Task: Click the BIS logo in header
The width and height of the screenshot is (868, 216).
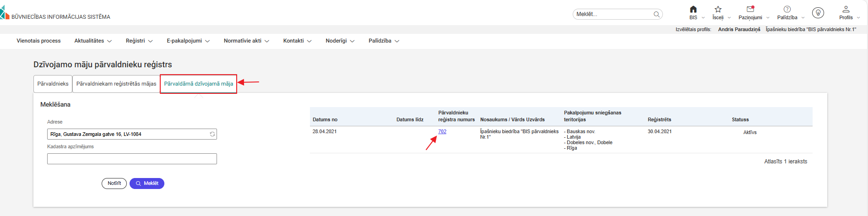Action: (5, 13)
